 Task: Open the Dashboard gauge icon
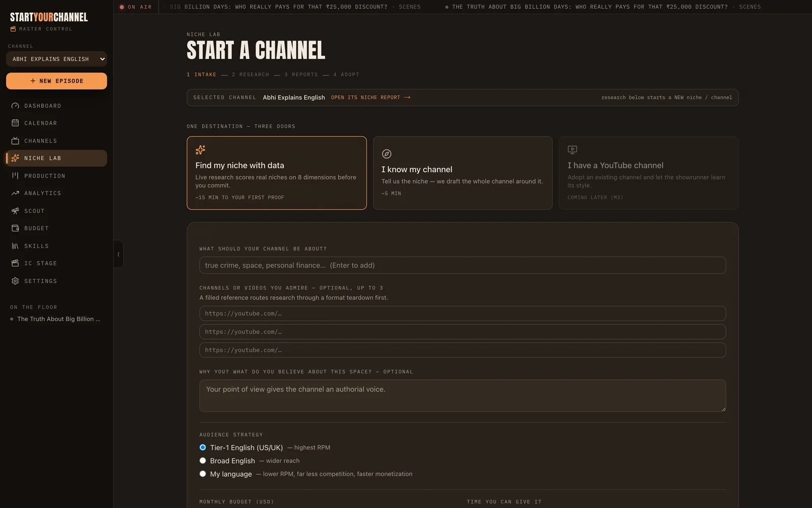coord(15,106)
